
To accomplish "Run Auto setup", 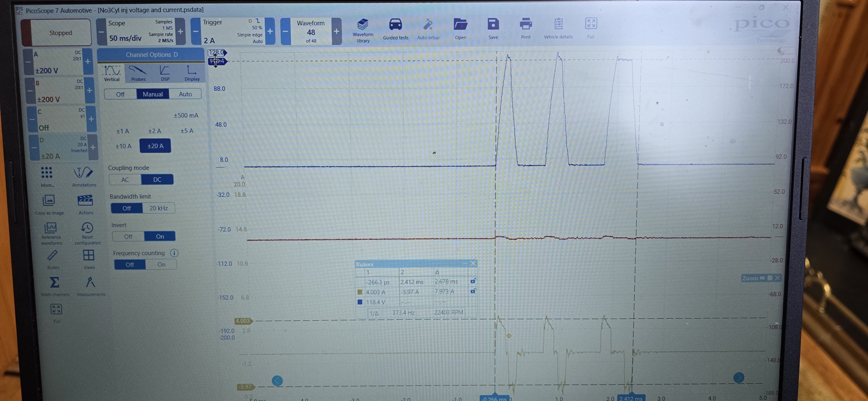I will [428, 29].
